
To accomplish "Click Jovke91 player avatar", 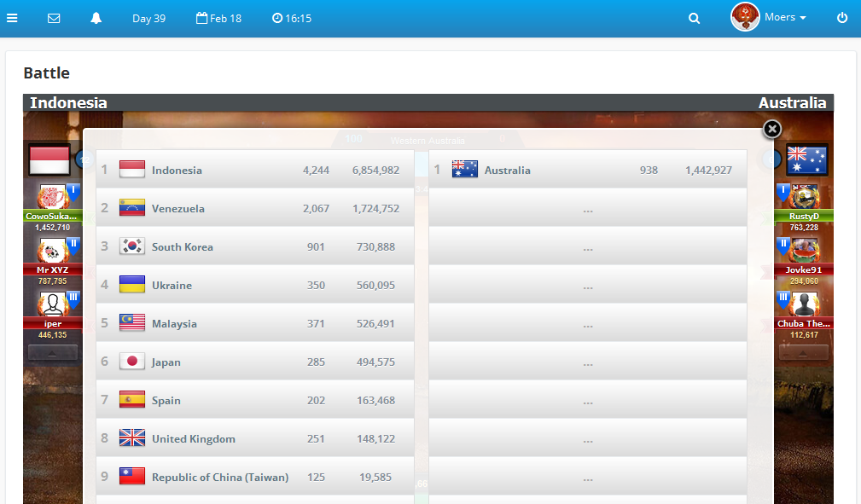I will tap(805, 251).
